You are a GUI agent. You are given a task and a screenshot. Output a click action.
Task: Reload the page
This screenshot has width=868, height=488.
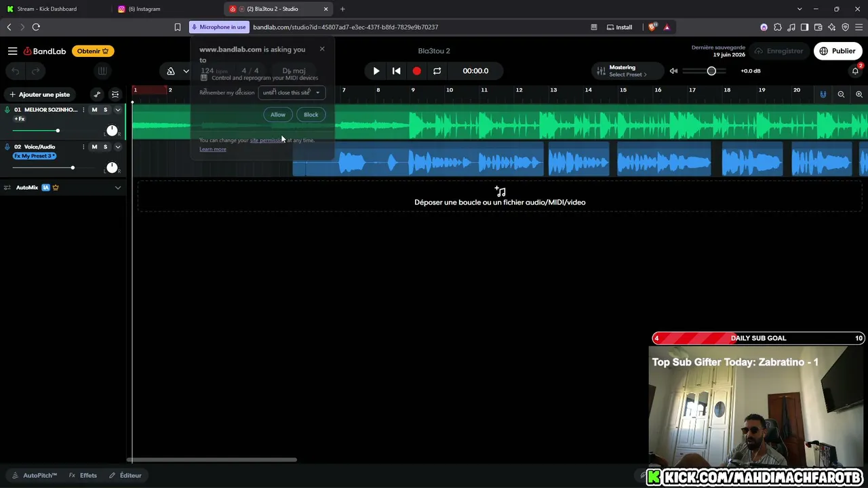click(36, 27)
